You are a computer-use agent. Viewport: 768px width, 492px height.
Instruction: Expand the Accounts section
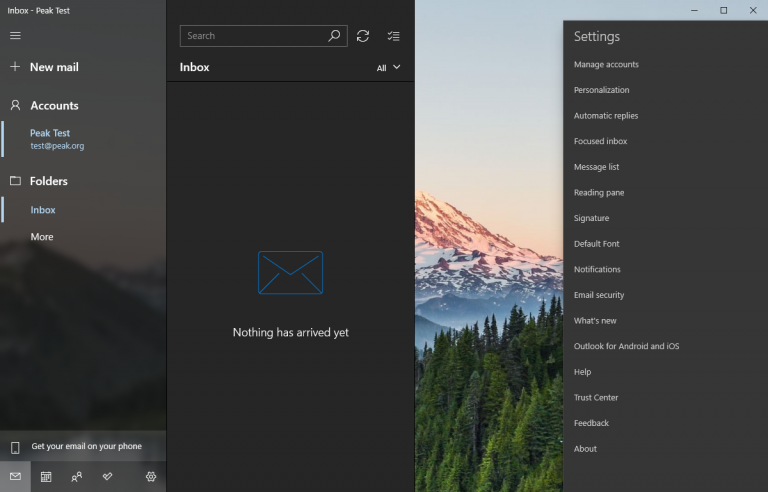[54, 105]
